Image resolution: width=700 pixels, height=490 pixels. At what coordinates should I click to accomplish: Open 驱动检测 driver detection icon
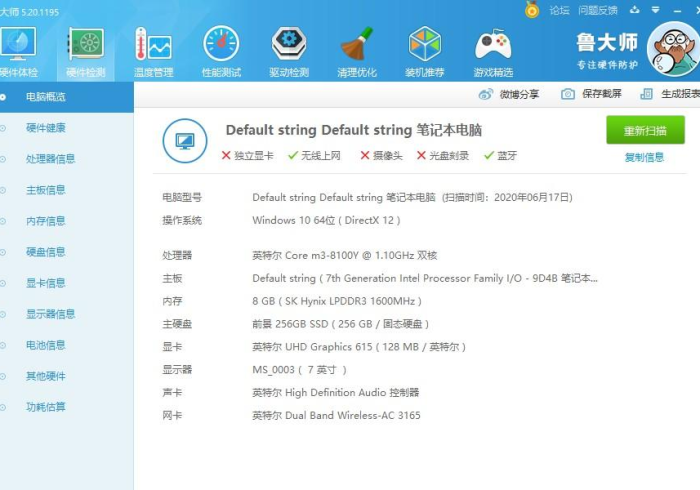point(289,51)
